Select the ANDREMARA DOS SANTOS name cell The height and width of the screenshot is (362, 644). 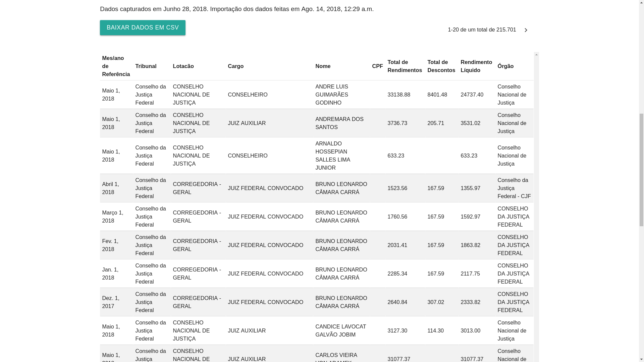click(339, 123)
